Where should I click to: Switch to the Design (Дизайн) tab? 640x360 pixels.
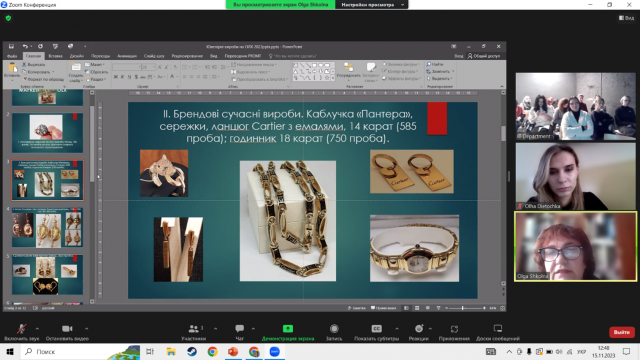pyautogui.click(x=77, y=56)
